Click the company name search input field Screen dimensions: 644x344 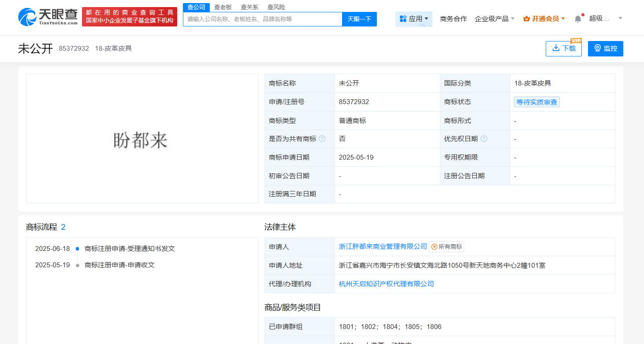[x=262, y=19]
